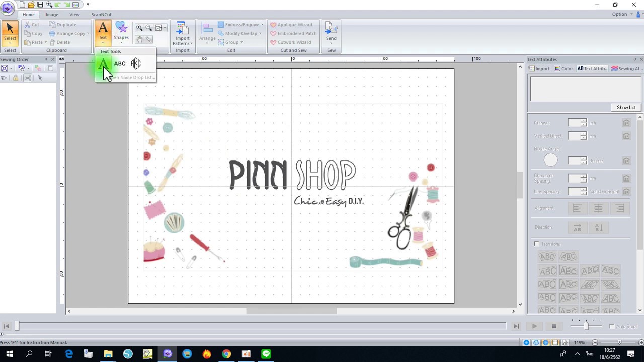Set horizontal text direction

tap(577, 228)
